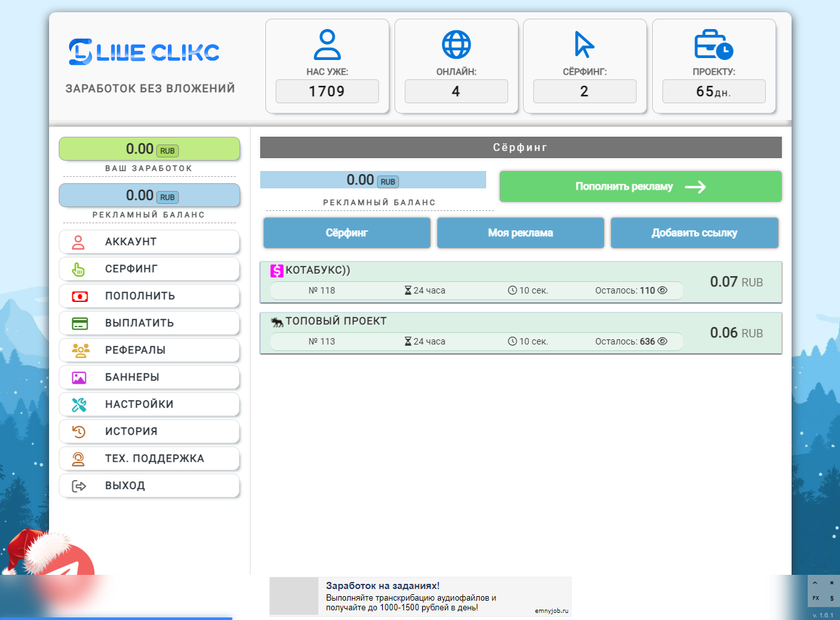The height and width of the screenshot is (620, 840).
Task: Close the corner widget with the X
Action: (x=832, y=583)
